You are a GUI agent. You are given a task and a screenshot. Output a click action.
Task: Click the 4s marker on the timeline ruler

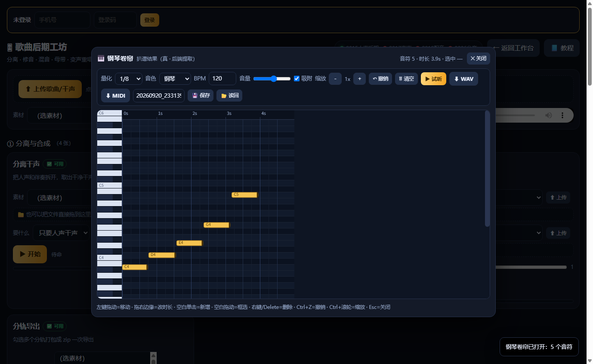click(263, 114)
